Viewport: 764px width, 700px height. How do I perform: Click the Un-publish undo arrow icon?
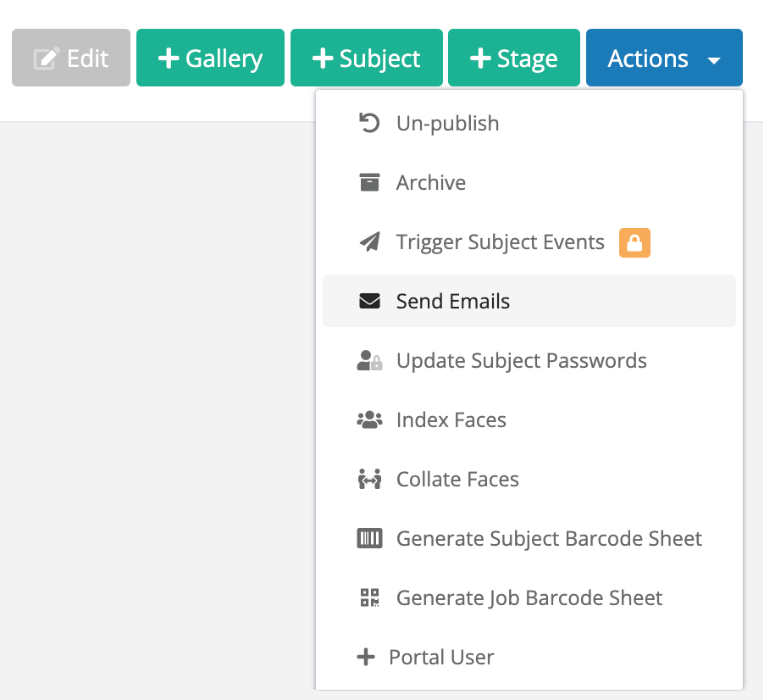(x=369, y=123)
